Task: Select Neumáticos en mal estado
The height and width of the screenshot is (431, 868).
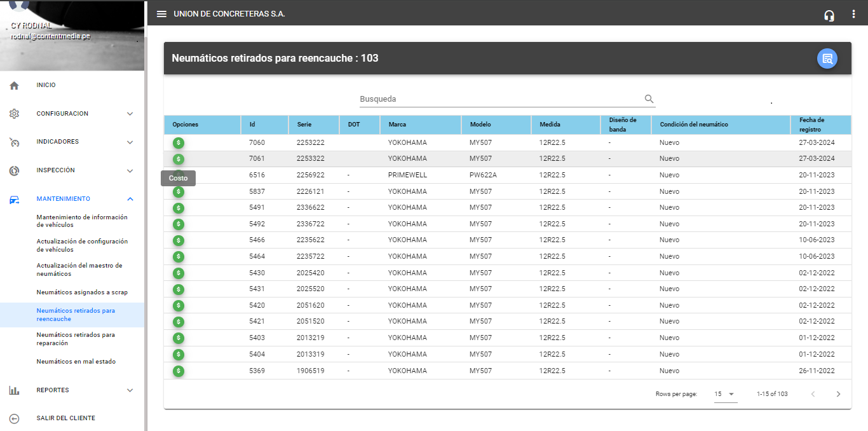Action: point(76,362)
